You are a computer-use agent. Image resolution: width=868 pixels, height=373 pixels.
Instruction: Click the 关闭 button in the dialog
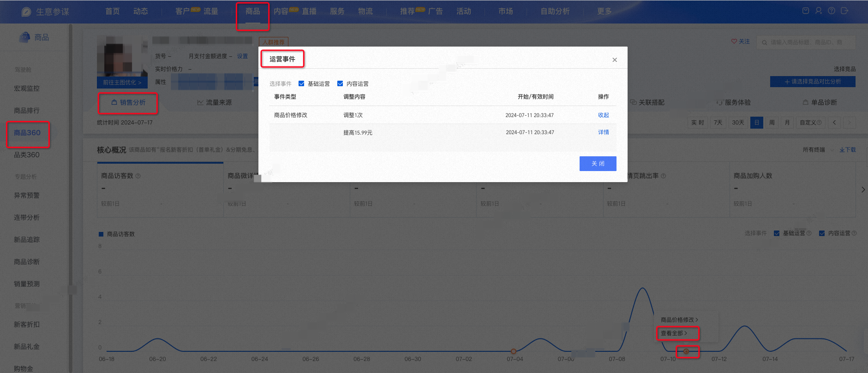tap(598, 164)
